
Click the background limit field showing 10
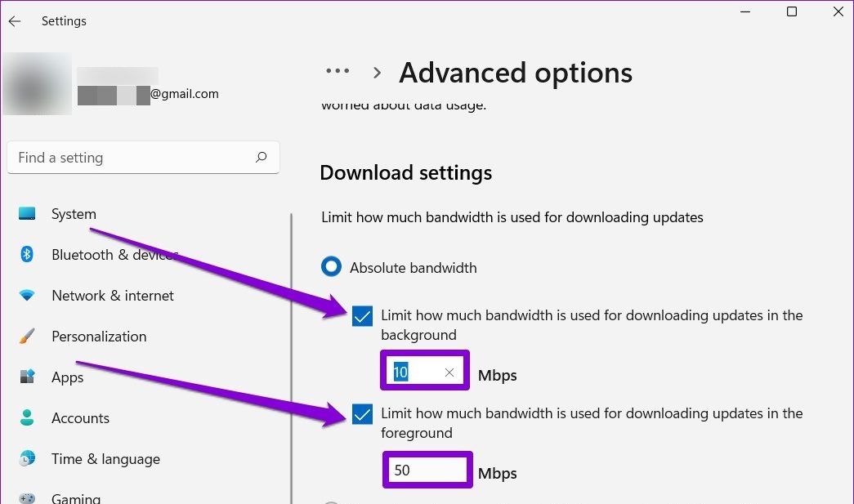(x=425, y=371)
